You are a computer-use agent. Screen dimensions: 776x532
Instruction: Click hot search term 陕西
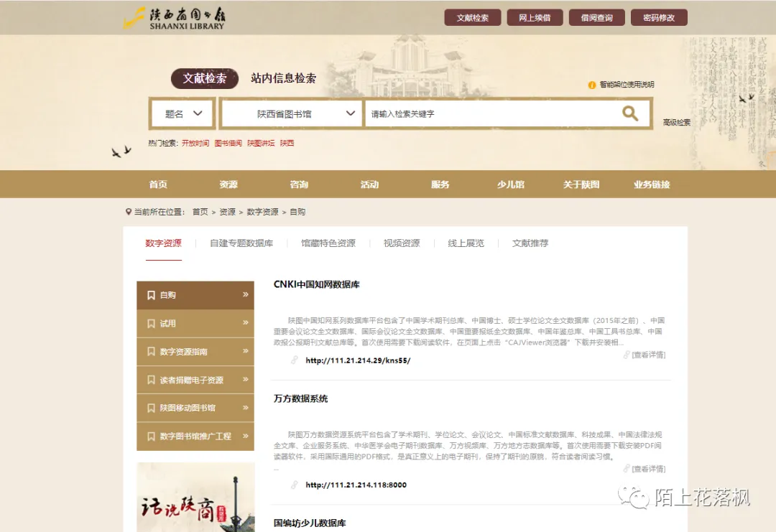pos(287,143)
